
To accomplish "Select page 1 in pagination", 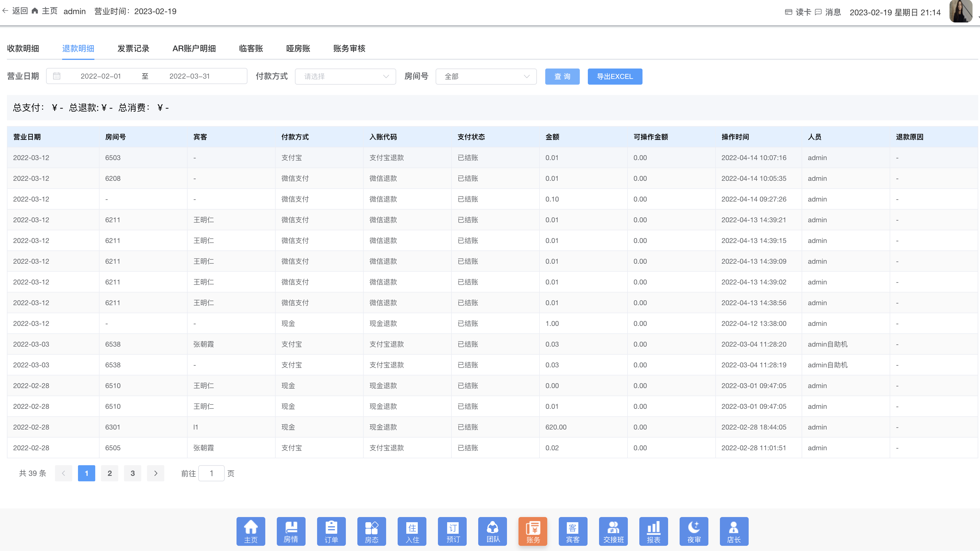I will 86,473.
